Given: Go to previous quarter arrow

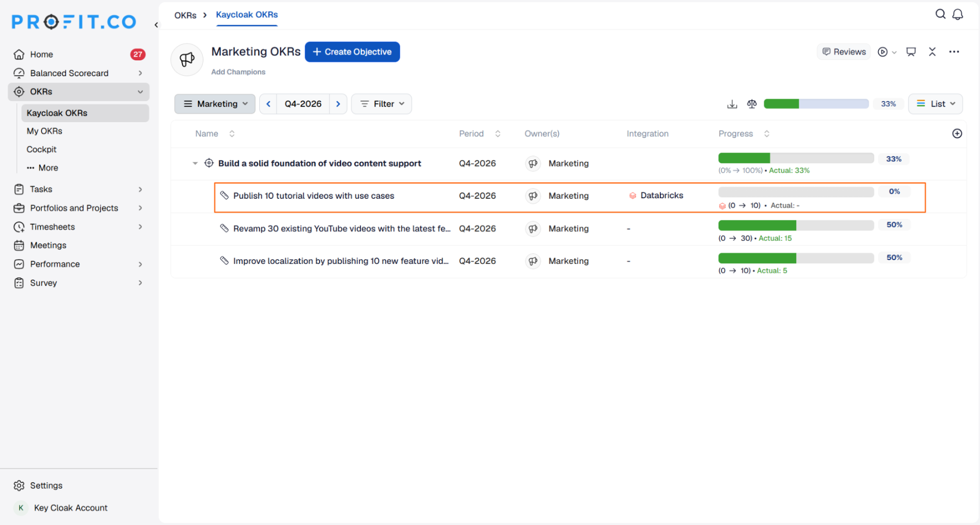Looking at the screenshot, I should [x=268, y=104].
